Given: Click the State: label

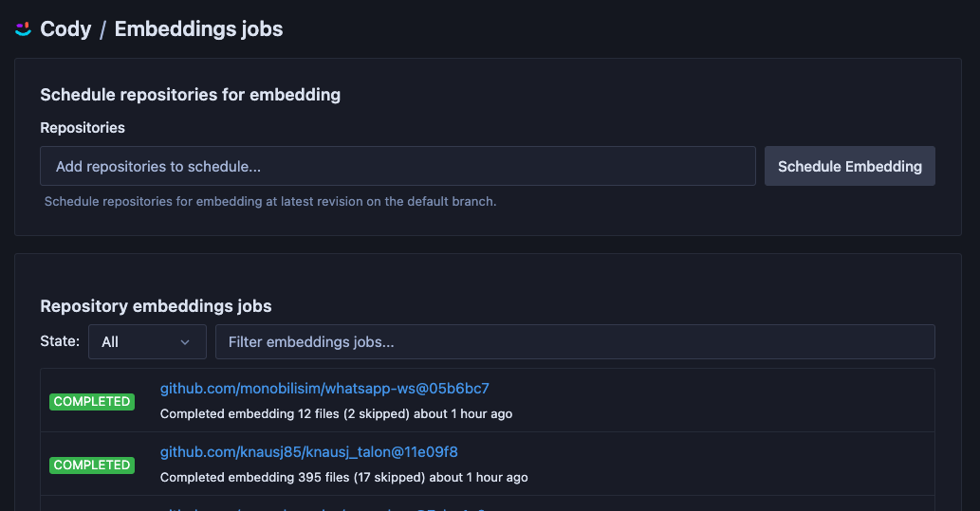Looking at the screenshot, I should pos(60,341).
